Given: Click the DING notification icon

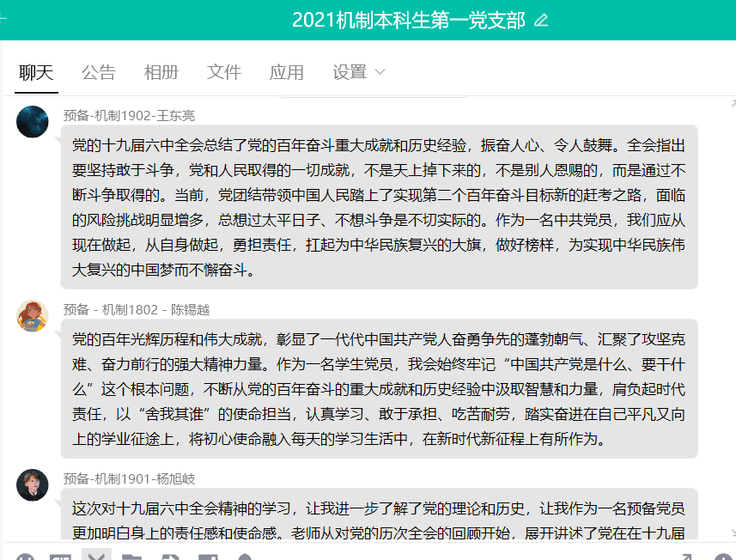Looking at the screenshot, I should pyautogui.click(x=245, y=556).
